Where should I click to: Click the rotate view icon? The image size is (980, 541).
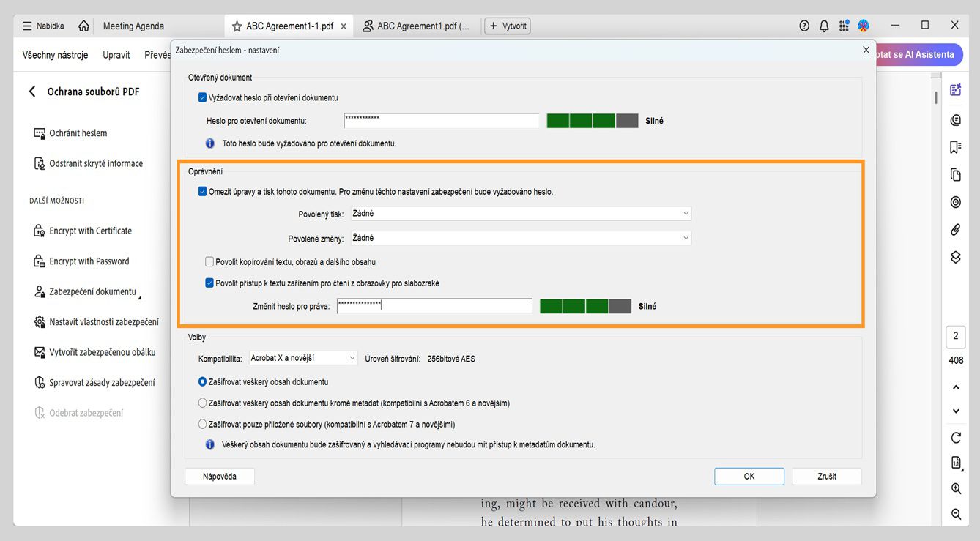(x=956, y=438)
